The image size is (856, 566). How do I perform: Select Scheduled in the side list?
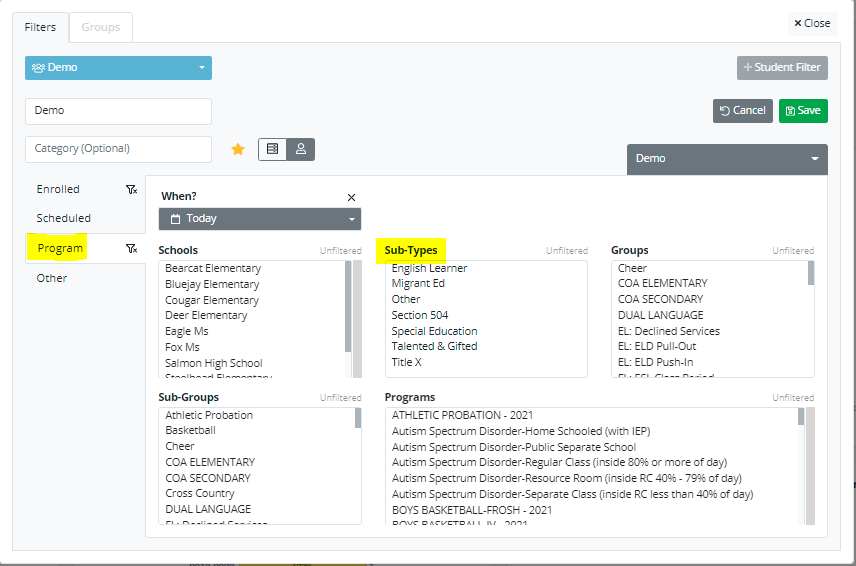coord(64,218)
